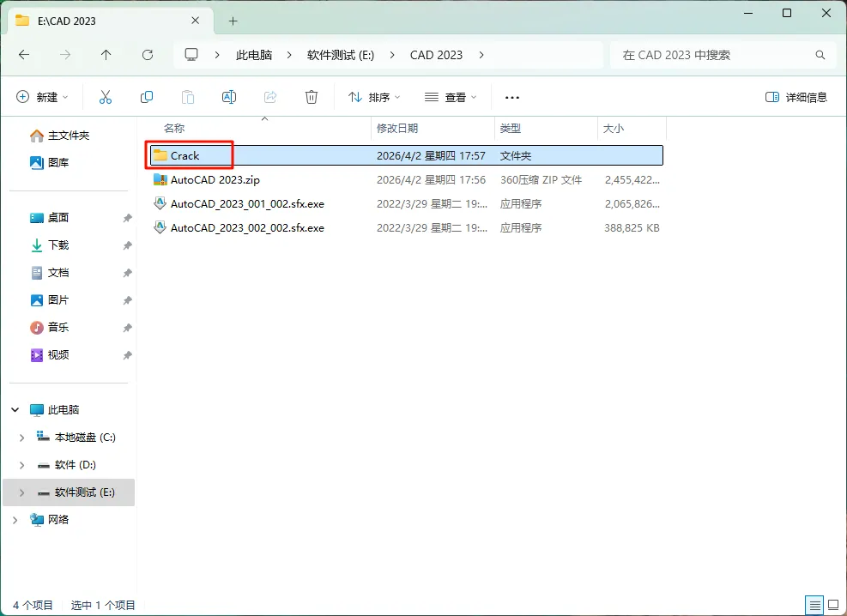Click the computer icon in address bar

click(191, 55)
